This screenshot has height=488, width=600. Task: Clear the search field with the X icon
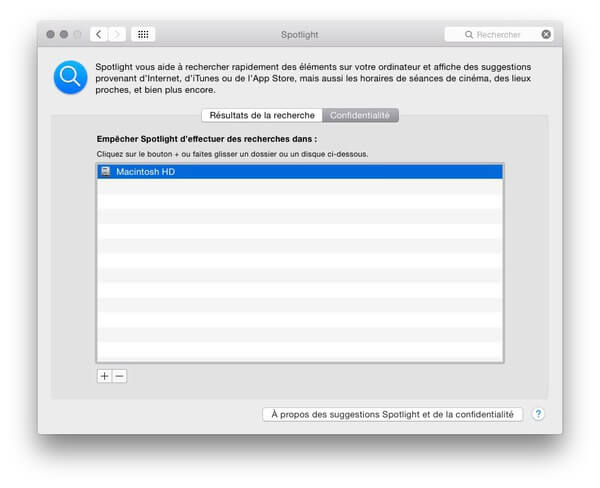click(546, 34)
